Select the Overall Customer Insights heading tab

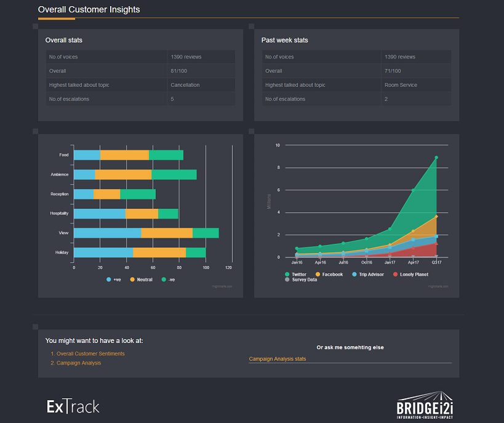(x=89, y=10)
